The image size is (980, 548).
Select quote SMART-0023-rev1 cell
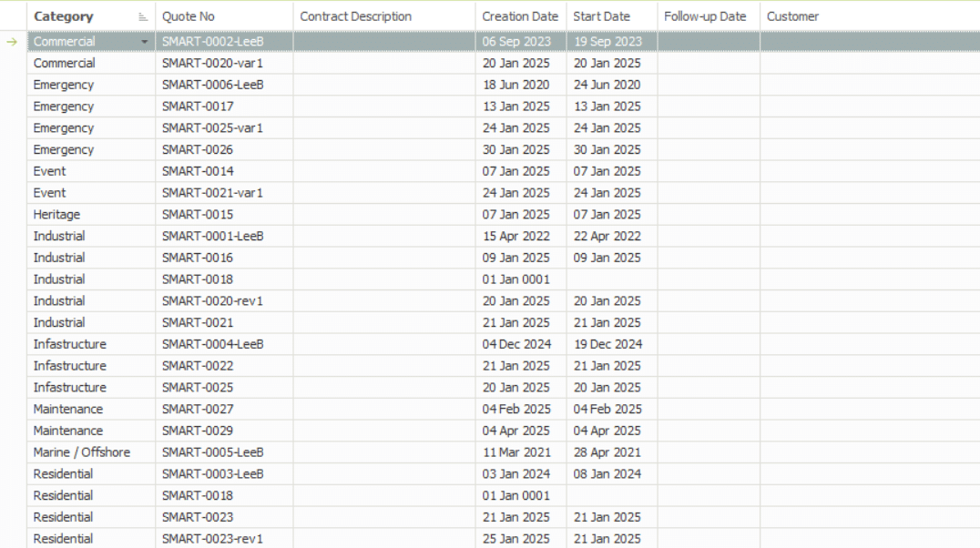pyautogui.click(x=212, y=539)
